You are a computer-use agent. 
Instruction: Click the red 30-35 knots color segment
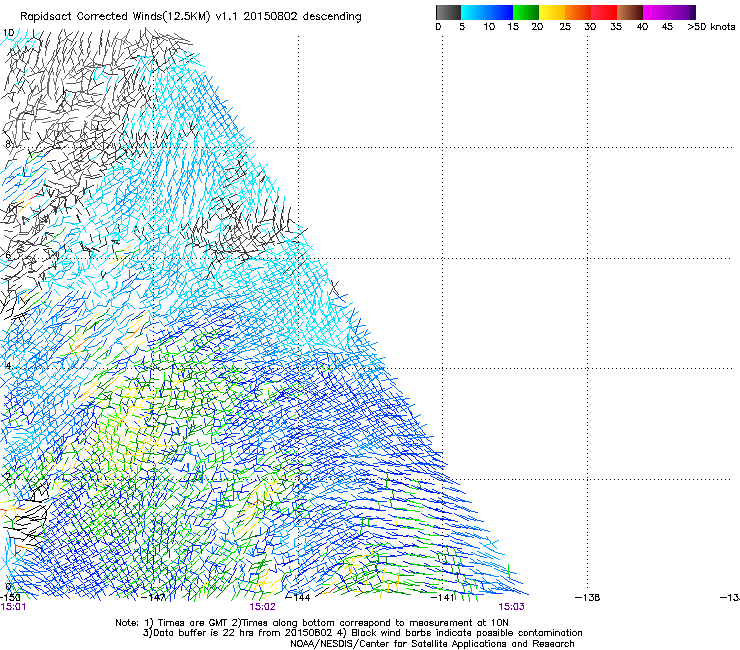coord(604,12)
